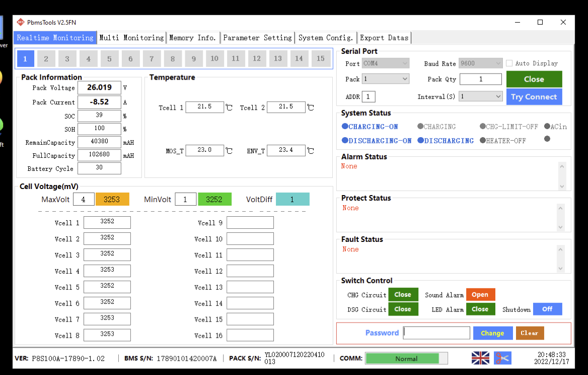Click the CHG-LIMIT-OFF indicator dot
The image size is (588, 375).
(x=483, y=126)
